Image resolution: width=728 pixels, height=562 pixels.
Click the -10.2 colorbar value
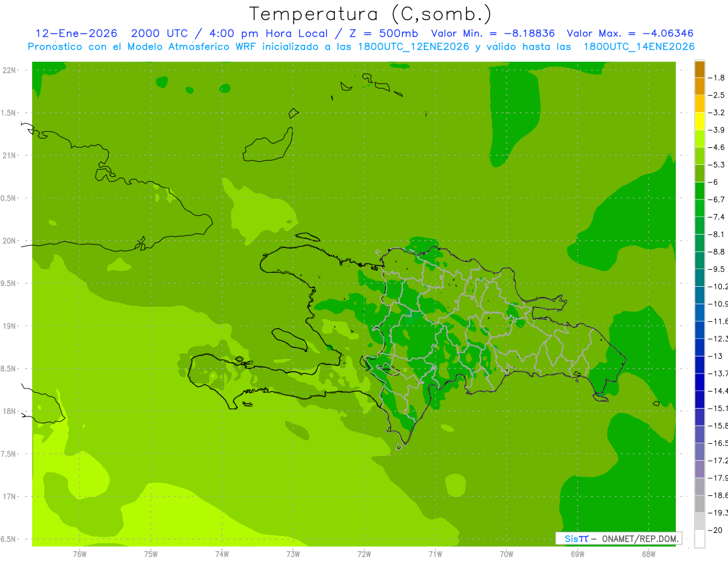point(718,286)
